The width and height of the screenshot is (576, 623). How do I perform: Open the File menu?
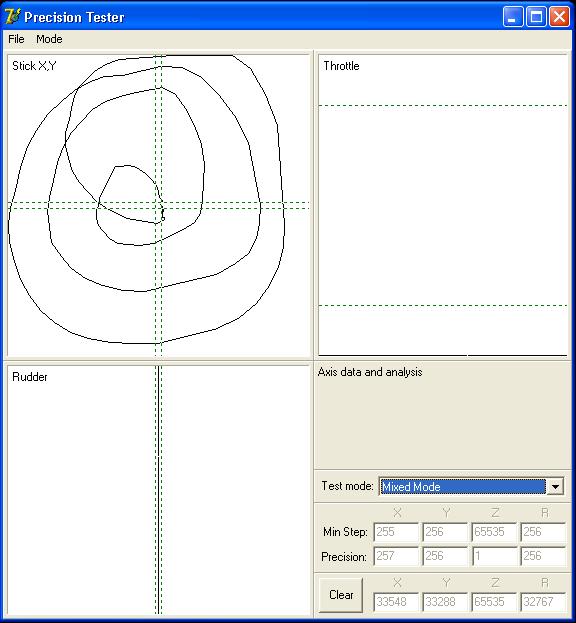click(x=16, y=39)
